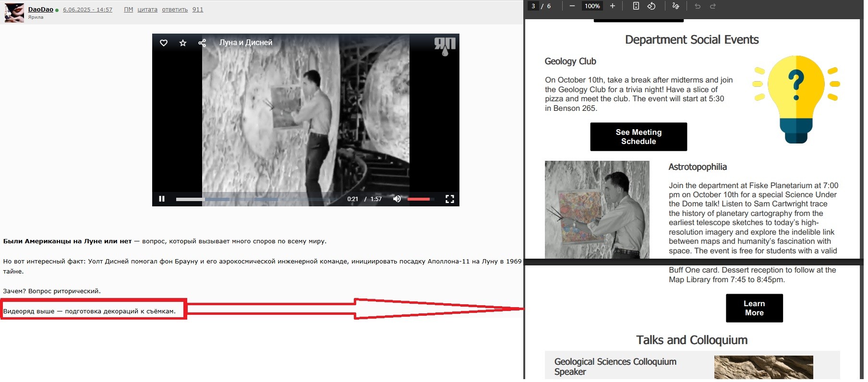This screenshot has width=868, height=382.
Task: Click the user rank text Ярила
Action: [36, 17]
